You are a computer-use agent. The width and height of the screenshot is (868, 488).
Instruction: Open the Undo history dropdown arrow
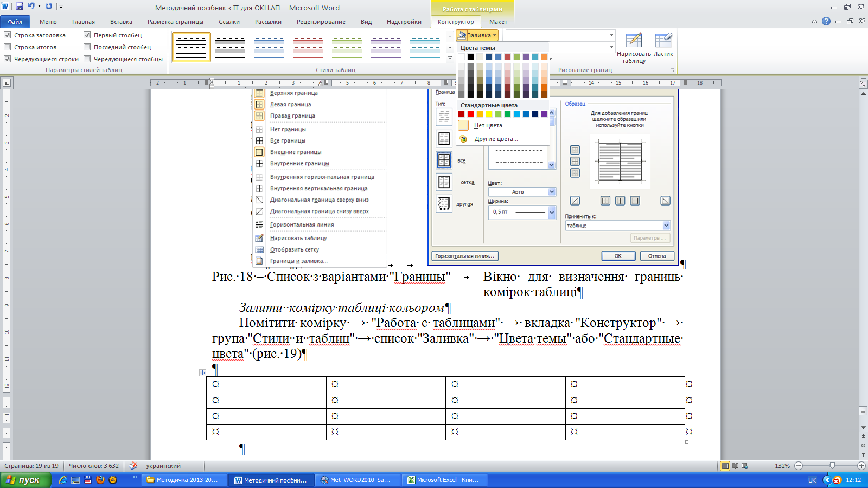pyautogui.click(x=39, y=7)
